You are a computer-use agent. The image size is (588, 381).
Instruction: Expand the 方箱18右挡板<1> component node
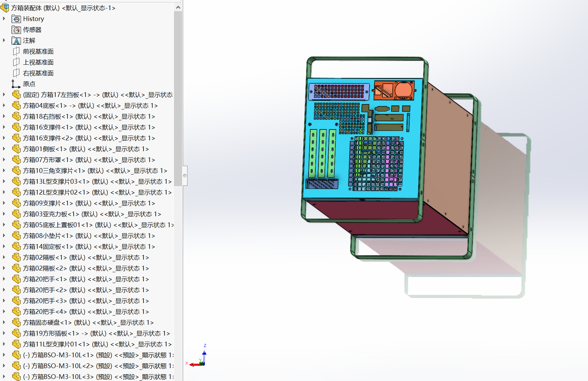click(4, 116)
